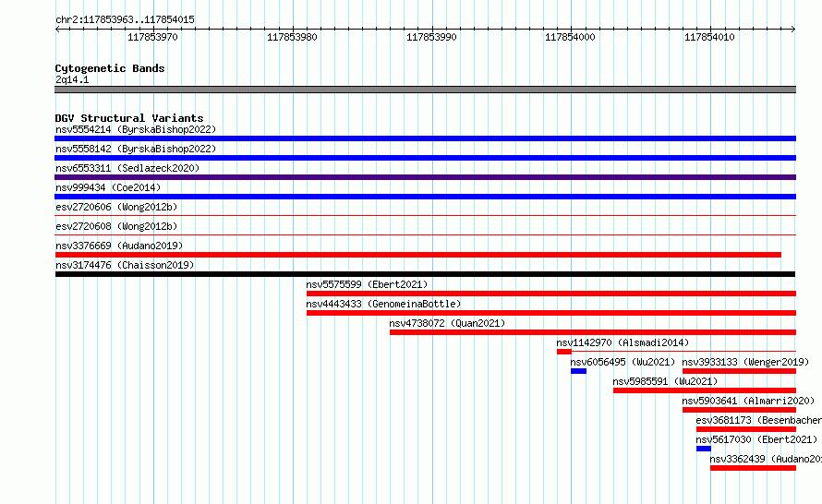Click the red bar of nsv5903641
This screenshot has height=504, width=822.
pyautogui.click(x=739, y=410)
